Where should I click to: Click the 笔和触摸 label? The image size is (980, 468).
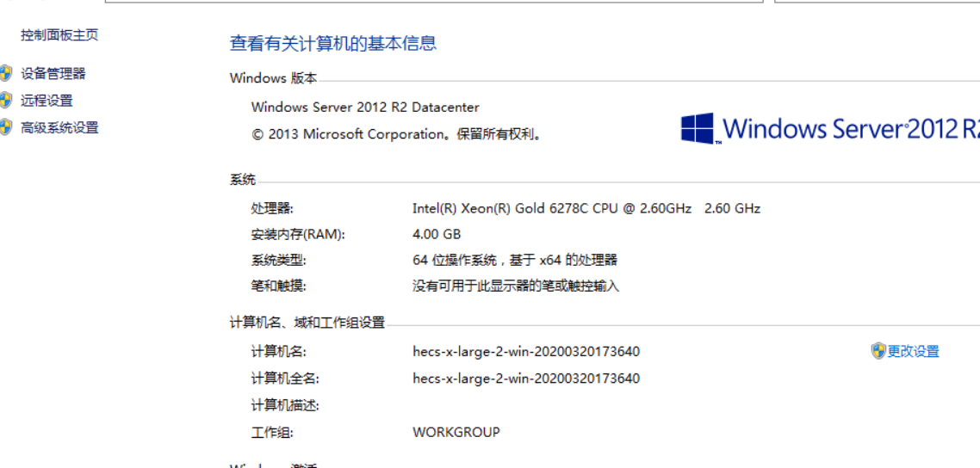coord(279,286)
